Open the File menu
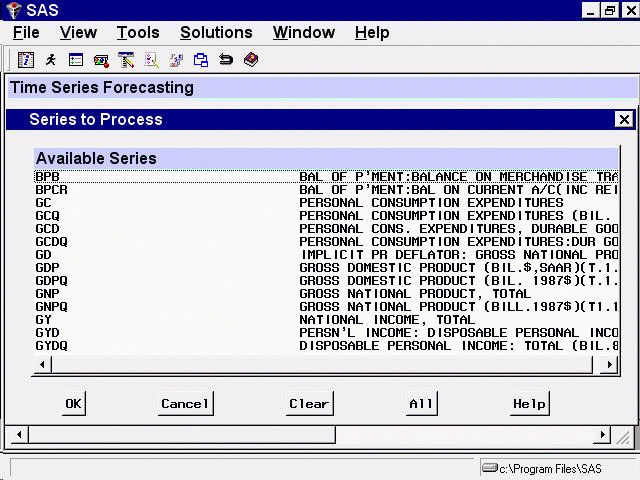 coord(26,33)
